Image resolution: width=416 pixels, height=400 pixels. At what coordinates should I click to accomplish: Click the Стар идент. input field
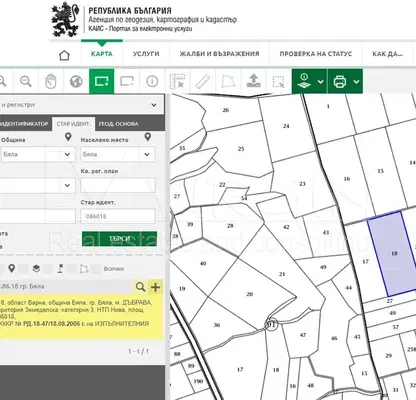[x=118, y=216]
